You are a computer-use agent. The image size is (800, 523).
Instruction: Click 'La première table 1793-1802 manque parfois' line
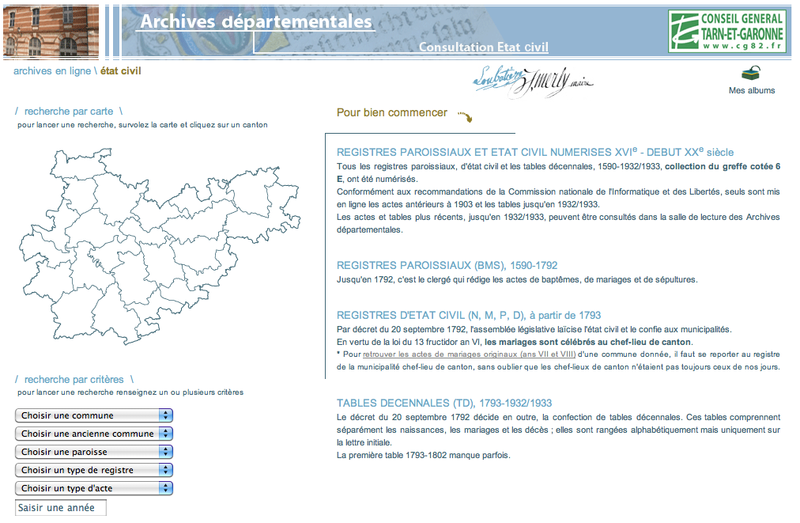[x=423, y=455]
